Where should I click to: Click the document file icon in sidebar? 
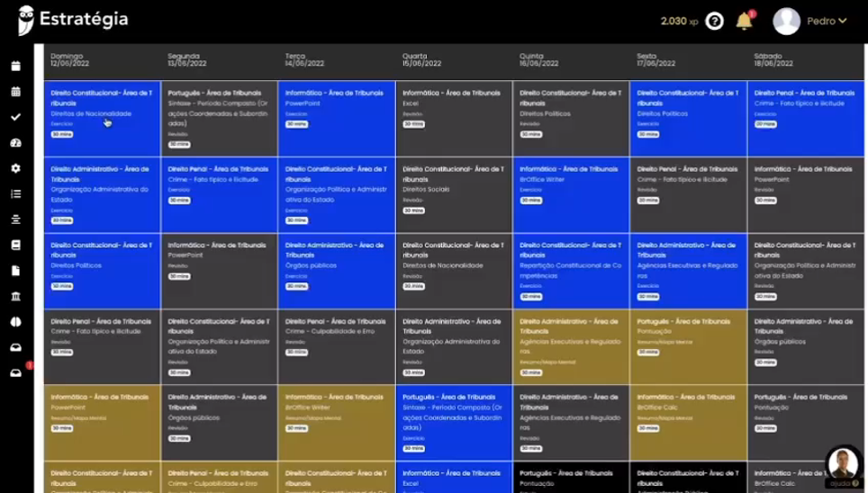[15, 271]
